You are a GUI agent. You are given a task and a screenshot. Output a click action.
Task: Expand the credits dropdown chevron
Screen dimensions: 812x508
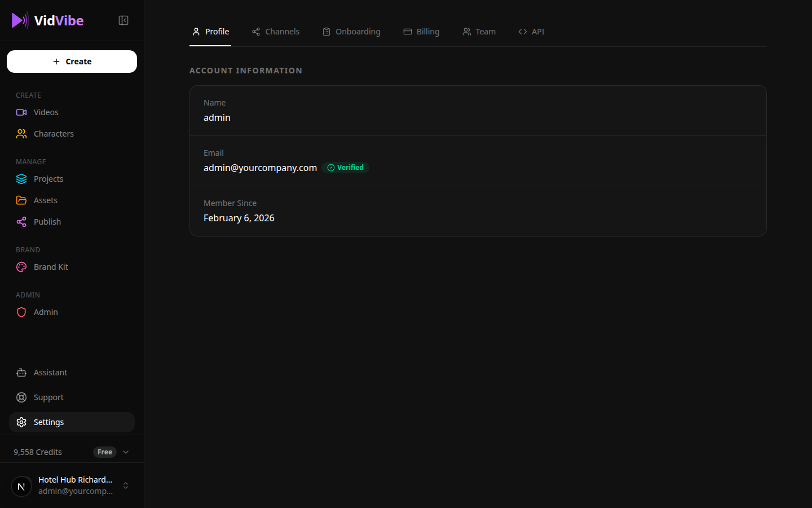(125, 452)
